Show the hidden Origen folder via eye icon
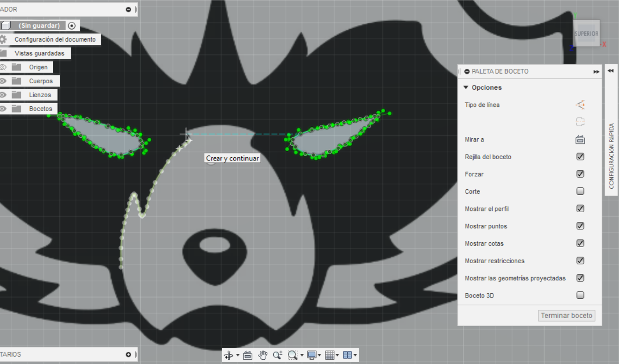 [3, 67]
